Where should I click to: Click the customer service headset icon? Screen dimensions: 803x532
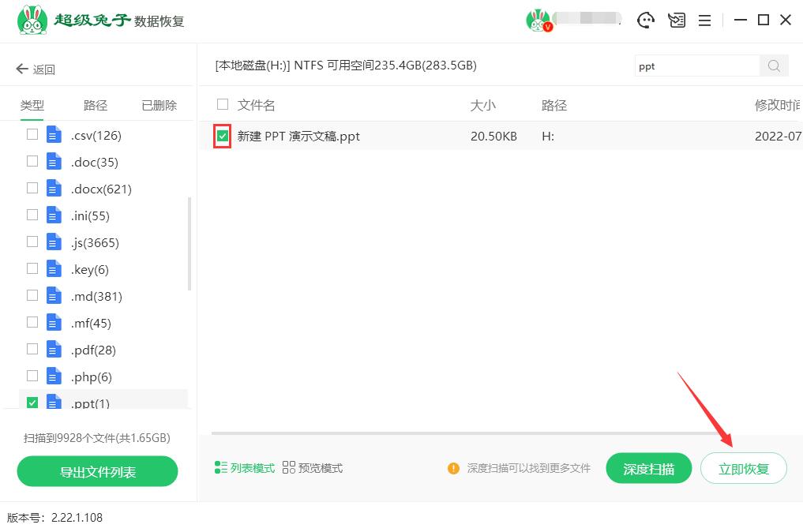pyautogui.click(x=646, y=21)
